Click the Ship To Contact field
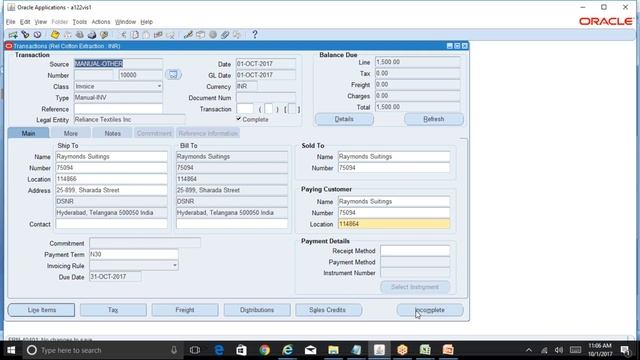The width and height of the screenshot is (640, 360). point(111,224)
